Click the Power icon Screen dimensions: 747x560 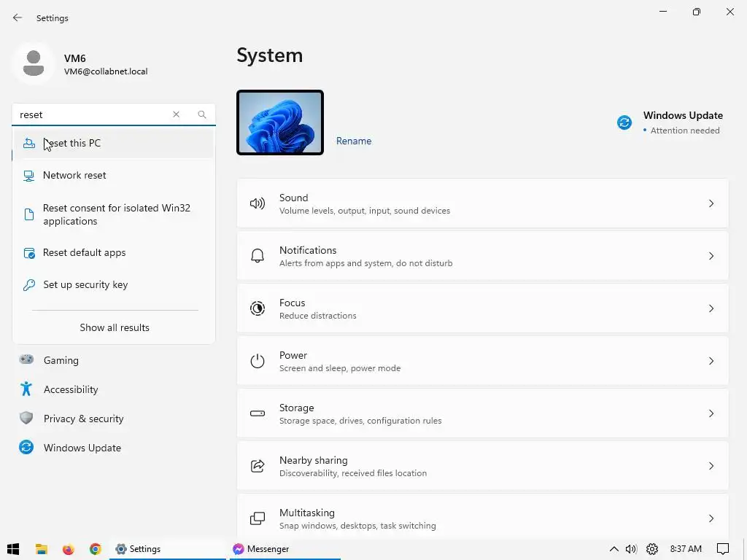[x=258, y=361]
